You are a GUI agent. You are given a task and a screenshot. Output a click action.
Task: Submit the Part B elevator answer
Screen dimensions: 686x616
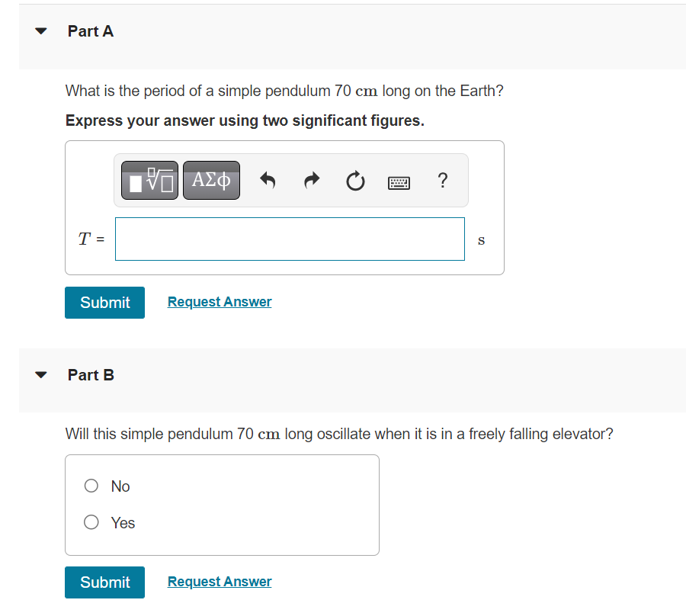pyautogui.click(x=104, y=582)
